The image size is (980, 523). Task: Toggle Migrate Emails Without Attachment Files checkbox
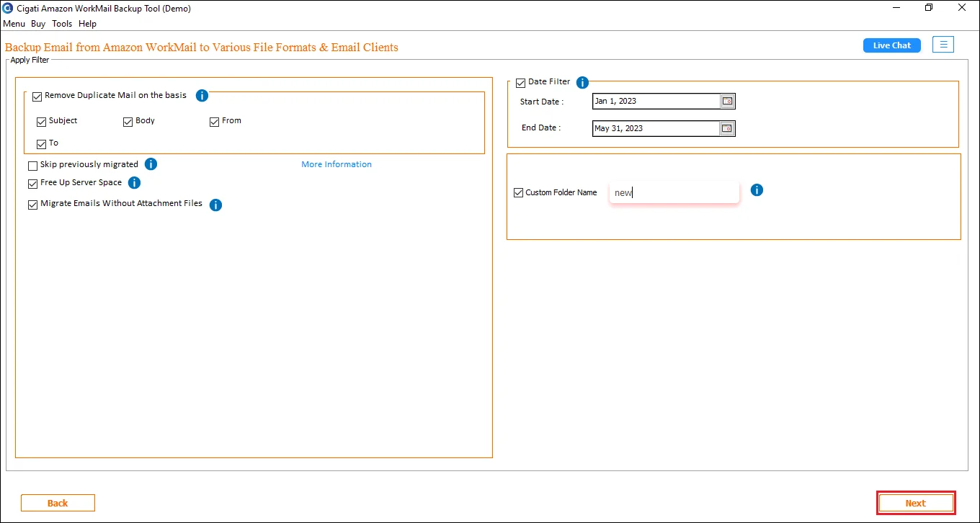coord(32,205)
